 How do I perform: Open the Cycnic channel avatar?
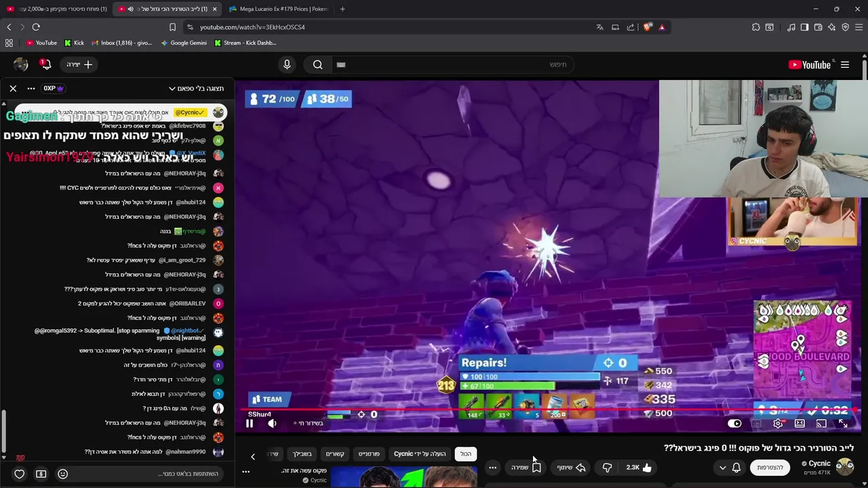click(845, 466)
